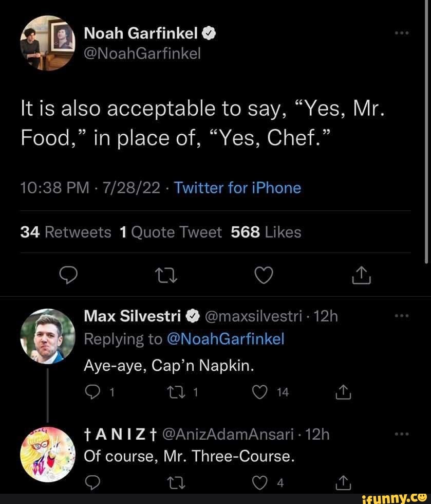
Task: Open more options on Noah's tweet
Action: click(x=402, y=32)
